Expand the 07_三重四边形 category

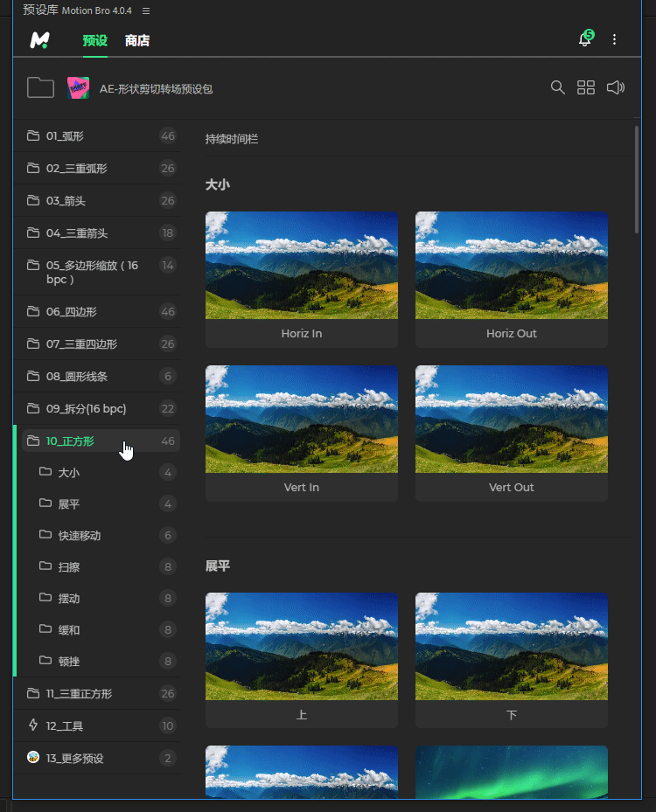point(97,344)
